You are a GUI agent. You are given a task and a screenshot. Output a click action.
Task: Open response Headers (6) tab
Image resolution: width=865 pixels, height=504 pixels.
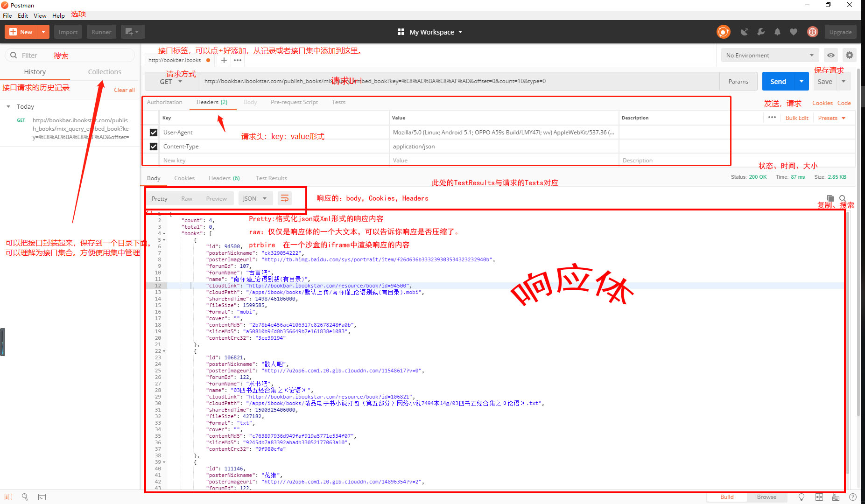[x=224, y=178]
